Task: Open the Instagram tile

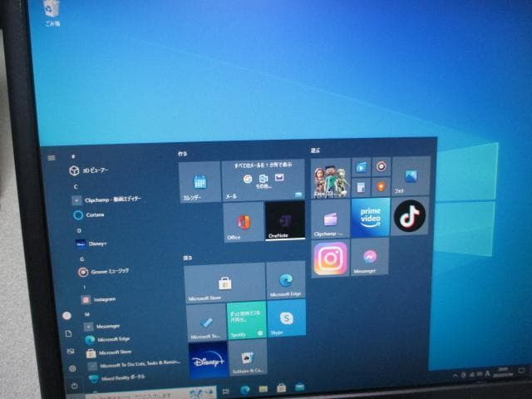Action: [x=331, y=259]
